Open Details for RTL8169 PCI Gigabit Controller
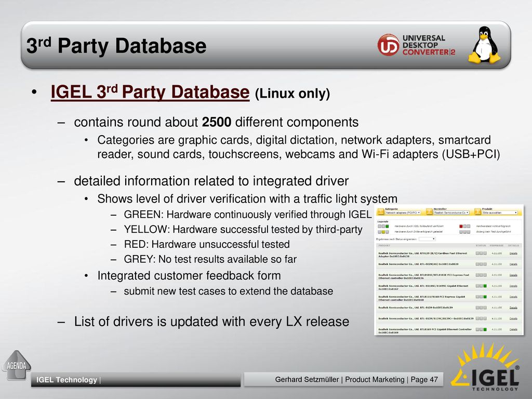532x399 pixels. (513, 329)
